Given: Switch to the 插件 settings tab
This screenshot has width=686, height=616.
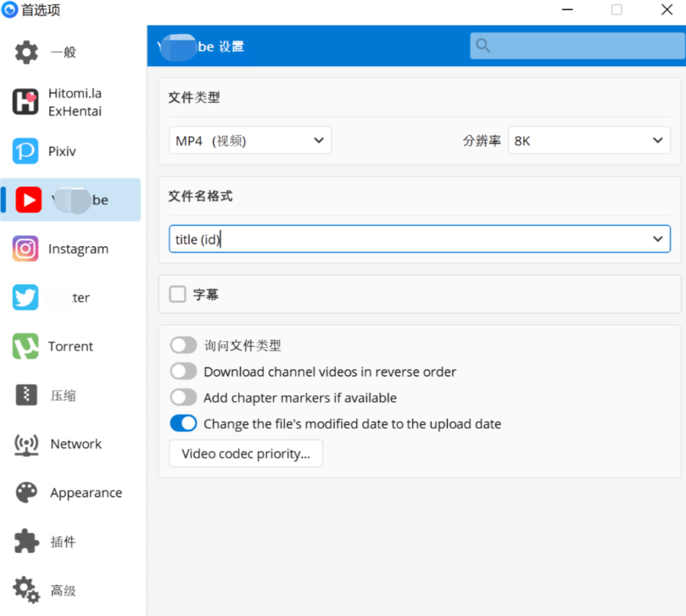Looking at the screenshot, I should pos(70,541).
